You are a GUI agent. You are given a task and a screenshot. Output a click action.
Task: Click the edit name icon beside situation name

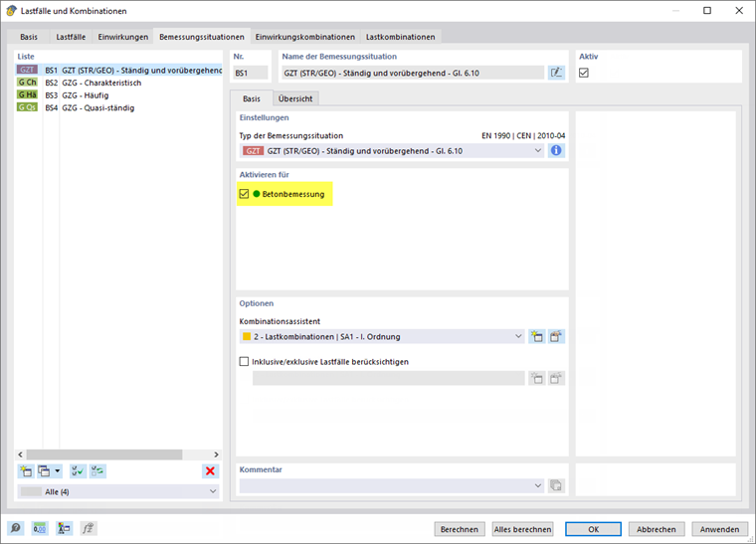click(x=556, y=73)
